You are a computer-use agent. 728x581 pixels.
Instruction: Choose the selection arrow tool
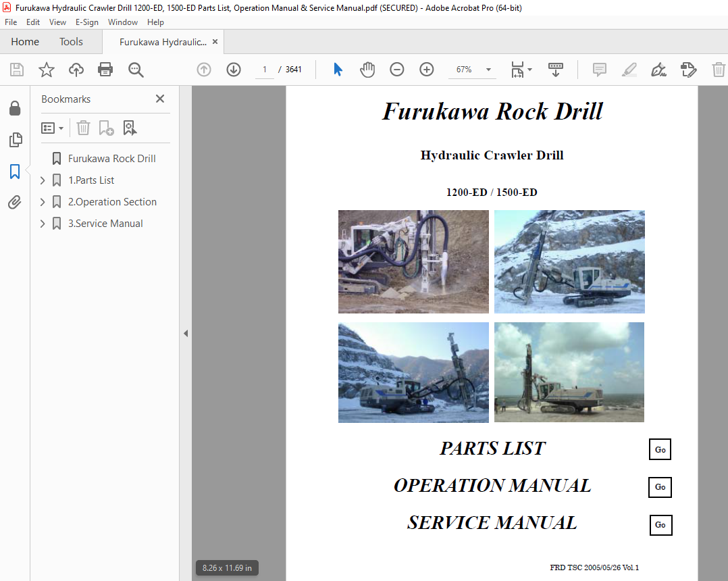coord(338,70)
